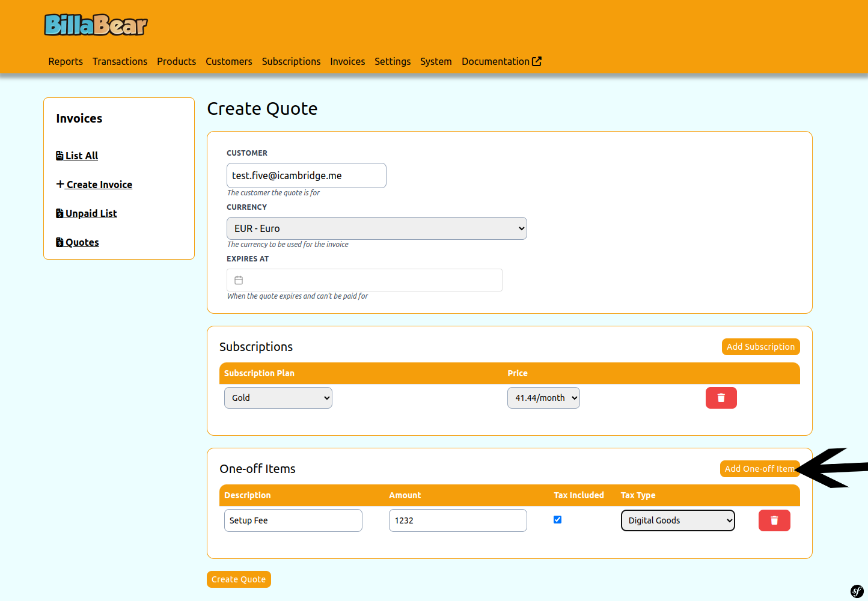Toggle the Tax Included checkbox for Setup Fee

point(557,520)
